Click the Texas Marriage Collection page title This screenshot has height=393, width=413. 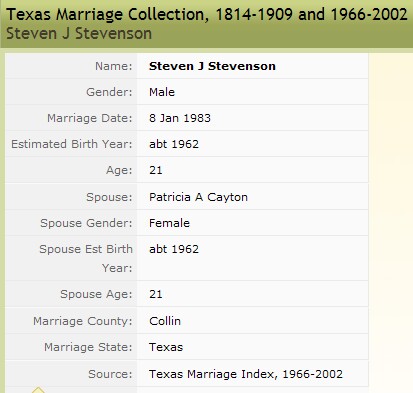click(x=207, y=14)
